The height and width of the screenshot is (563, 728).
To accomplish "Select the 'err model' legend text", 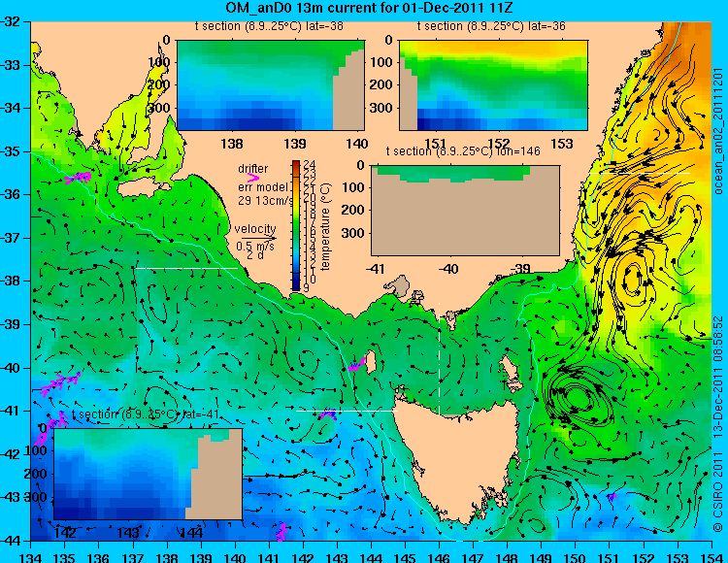I will 263,187.
